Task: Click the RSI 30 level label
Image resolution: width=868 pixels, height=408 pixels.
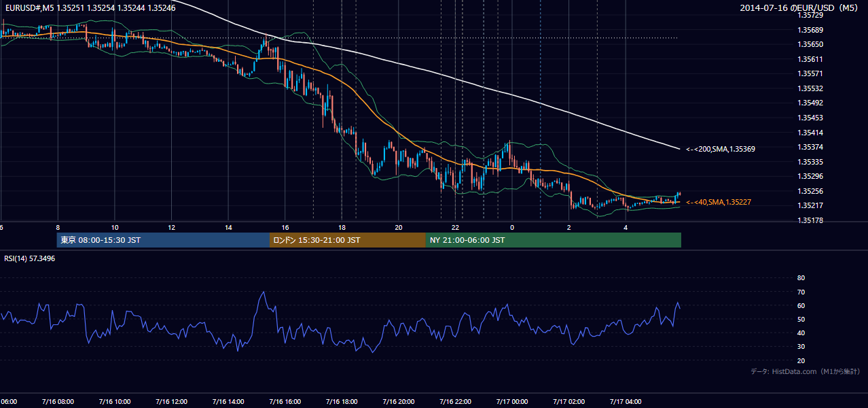Action: [x=801, y=347]
